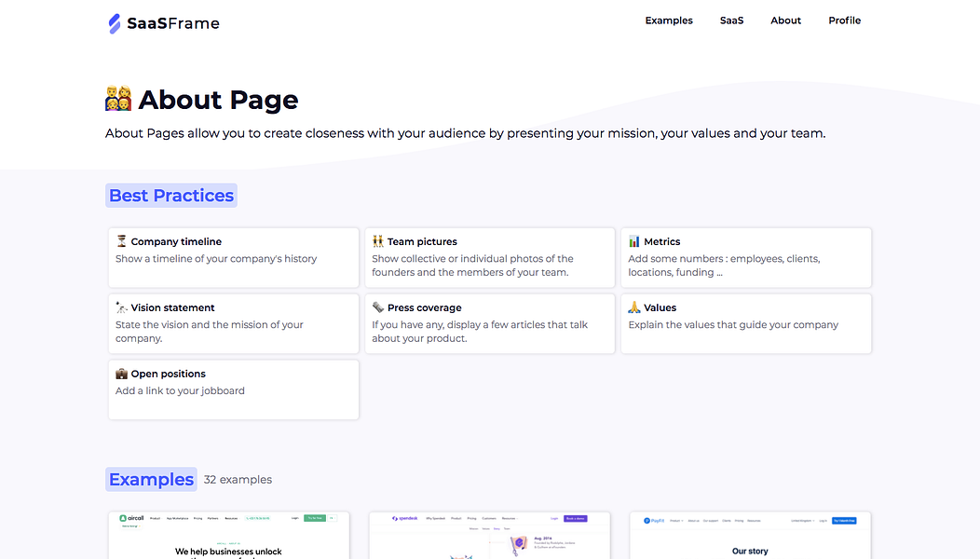Click the hourglass icon beside Company timeline
This screenshot has height=559, width=980.
121,241
